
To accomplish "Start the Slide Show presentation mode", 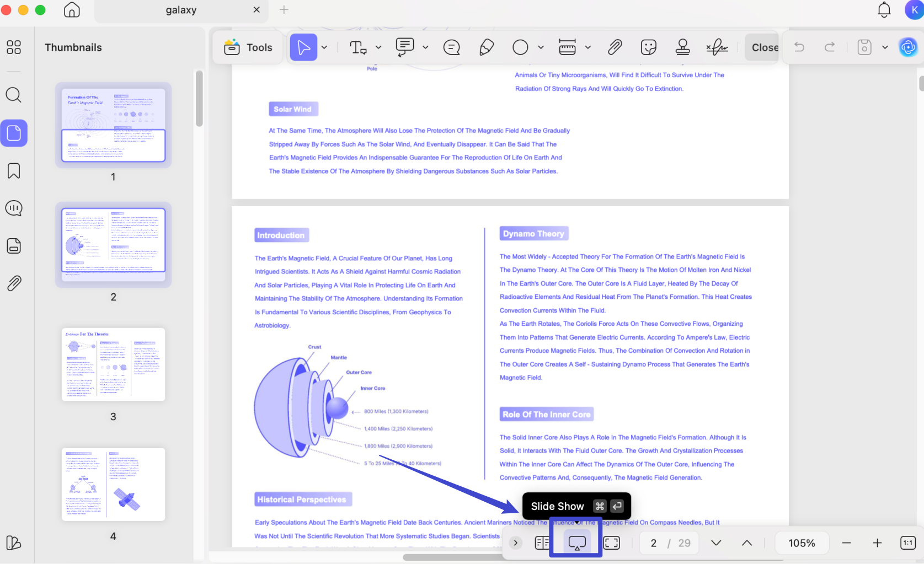I will [x=576, y=543].
